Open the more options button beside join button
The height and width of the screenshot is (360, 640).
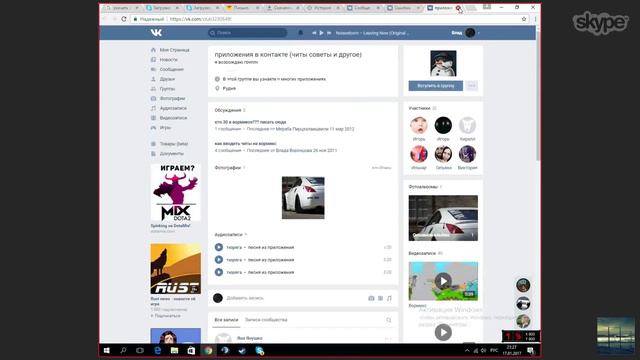click(x=472, y=86)
